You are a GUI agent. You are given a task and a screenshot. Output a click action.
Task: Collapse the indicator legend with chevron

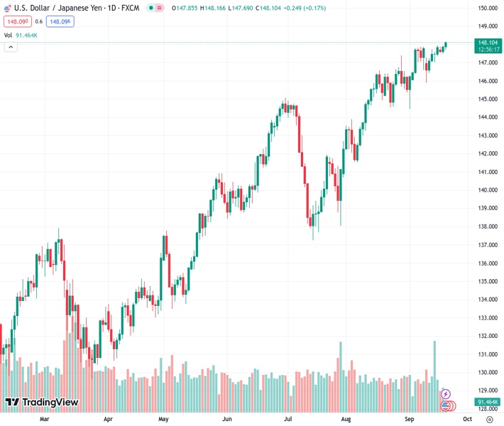(11, 47)
